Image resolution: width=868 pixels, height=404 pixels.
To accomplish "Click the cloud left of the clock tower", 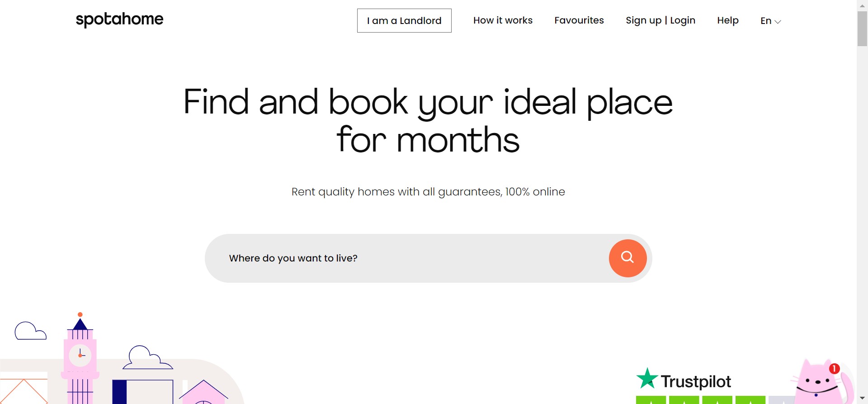I will (30, 331).
